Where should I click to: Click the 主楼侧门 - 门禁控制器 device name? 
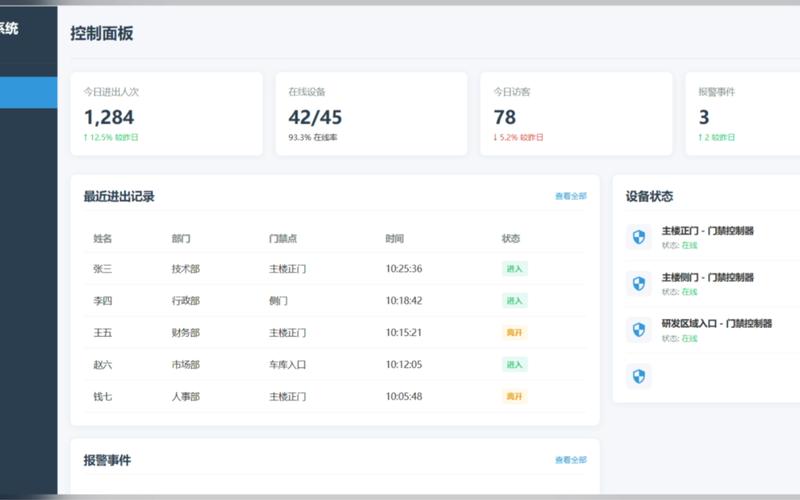coord(708,277)
